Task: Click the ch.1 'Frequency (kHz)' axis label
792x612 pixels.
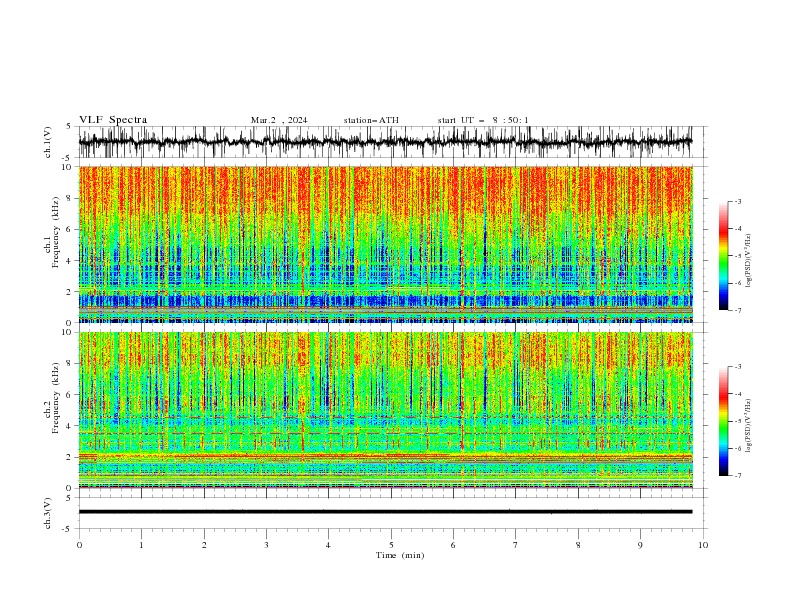Action: pyautogui.click(x=56, y=232)
